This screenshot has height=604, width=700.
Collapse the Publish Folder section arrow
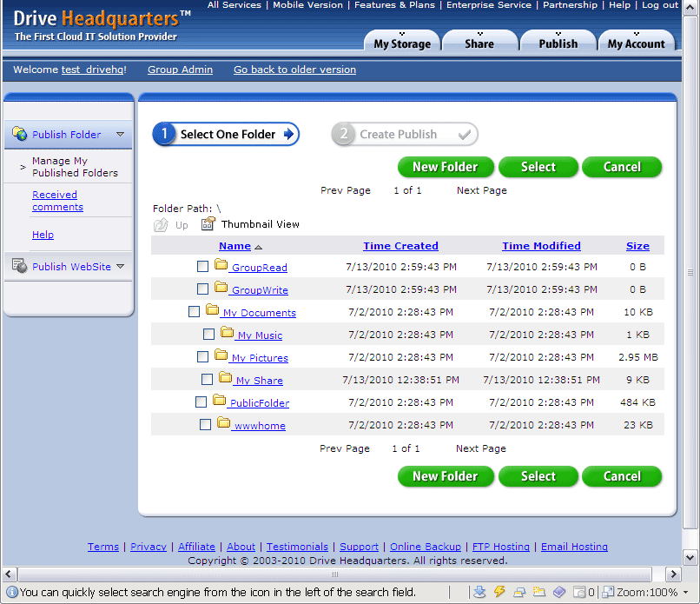(x=121, y=135)
